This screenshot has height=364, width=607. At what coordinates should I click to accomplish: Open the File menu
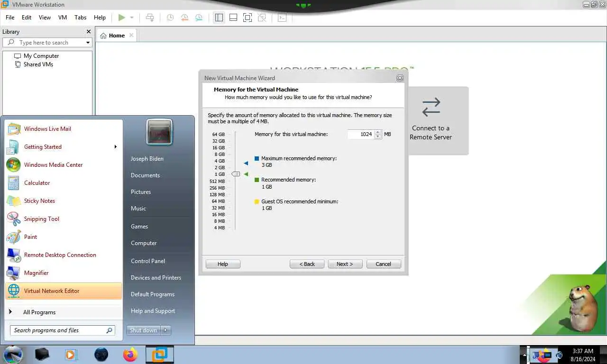click(10, 17)
